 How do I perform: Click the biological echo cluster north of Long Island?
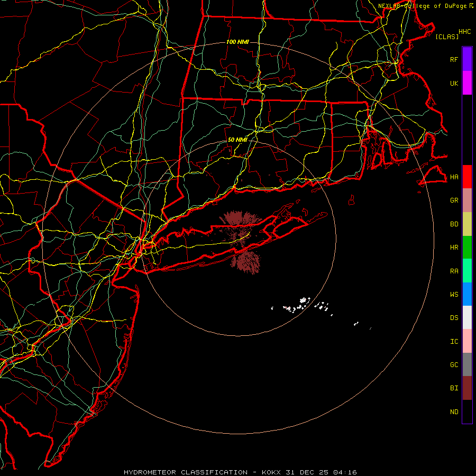coord(241,219)
